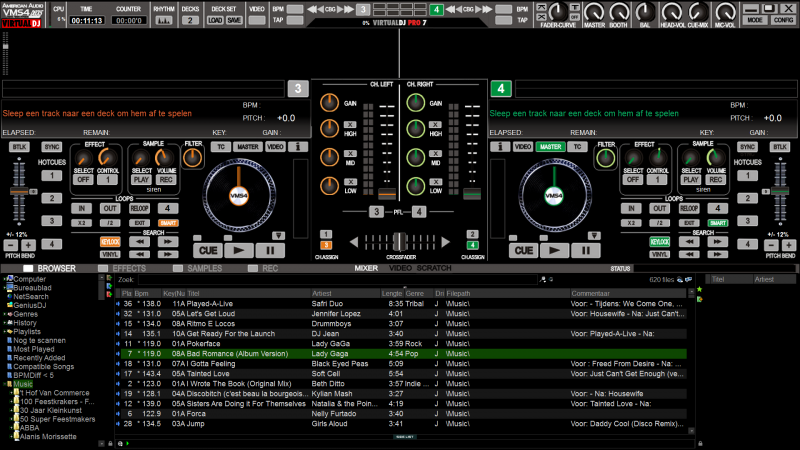
Task: Click the right deck's jog wheel
Action: pyautogui.click(x=554, y=195)
